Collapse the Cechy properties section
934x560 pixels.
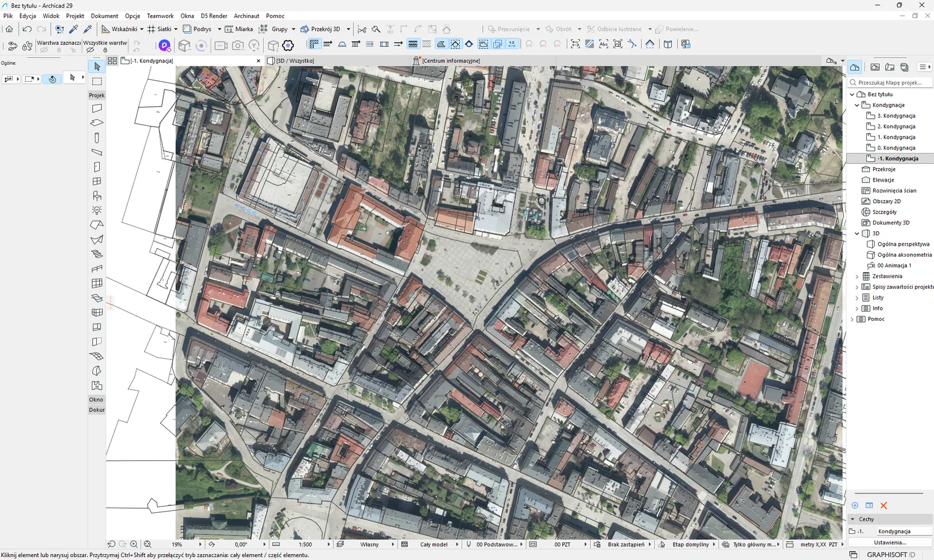[x=853, y=519]
